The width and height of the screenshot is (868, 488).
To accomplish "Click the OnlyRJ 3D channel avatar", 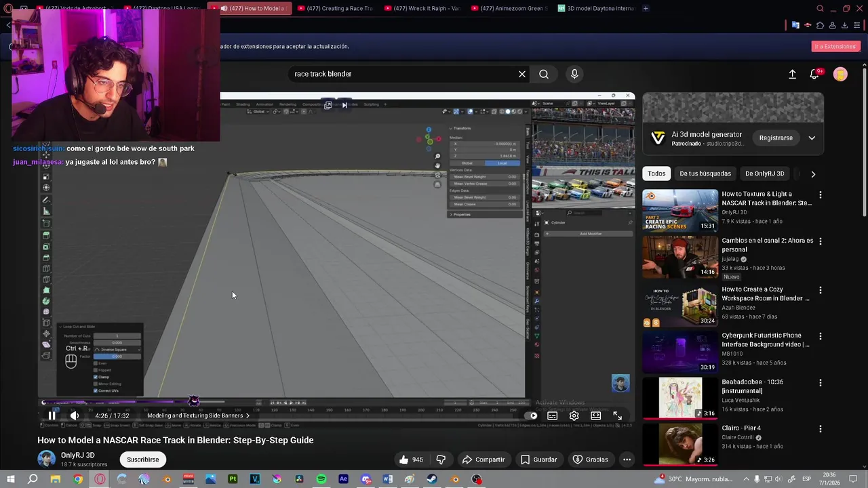I will [x=46, y=459].
